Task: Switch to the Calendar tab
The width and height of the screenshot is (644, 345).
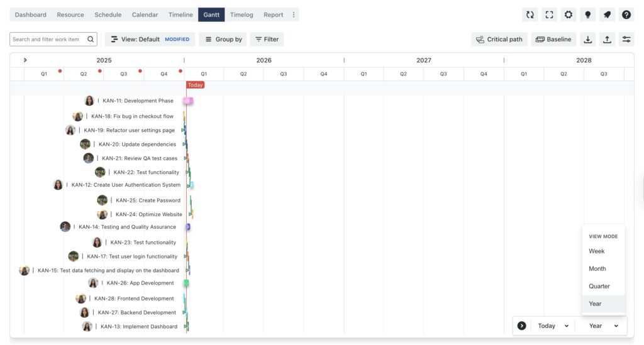Action: [x=145, y=15]
